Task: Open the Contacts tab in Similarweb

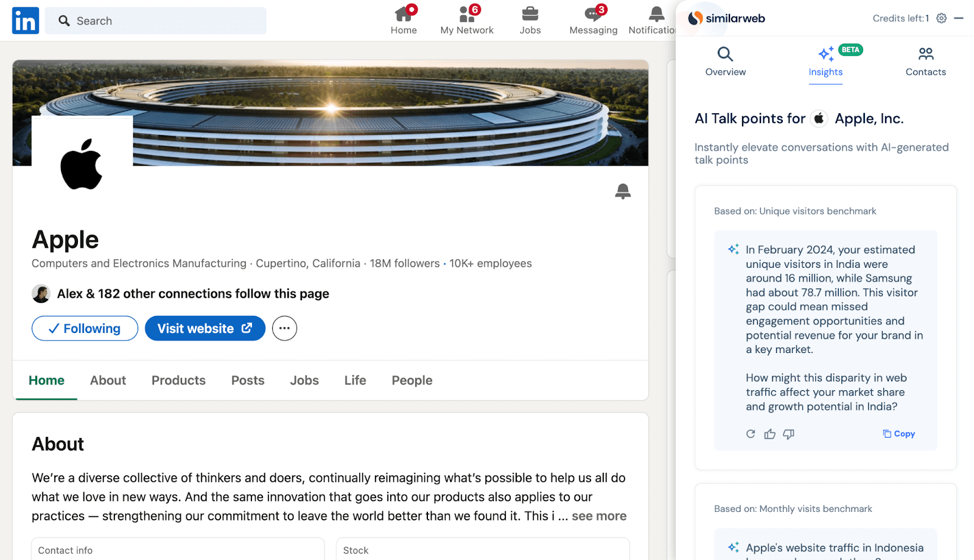Action: coord(925,61)
